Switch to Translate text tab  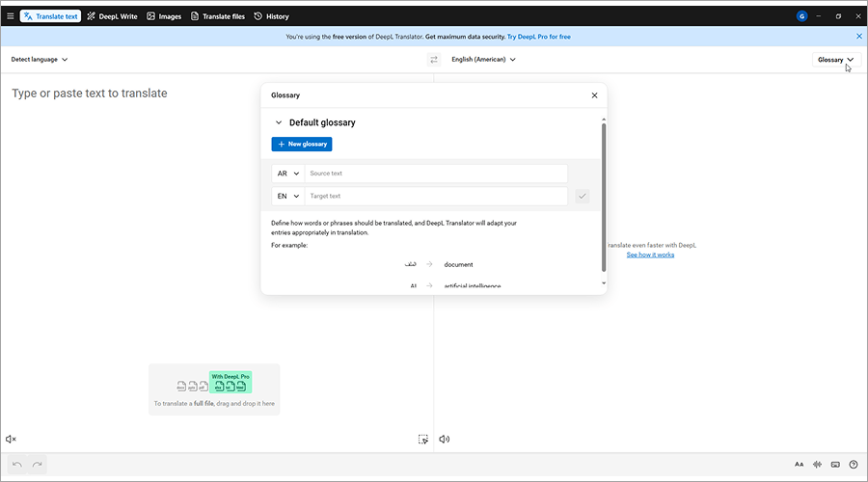pos(50,16)
